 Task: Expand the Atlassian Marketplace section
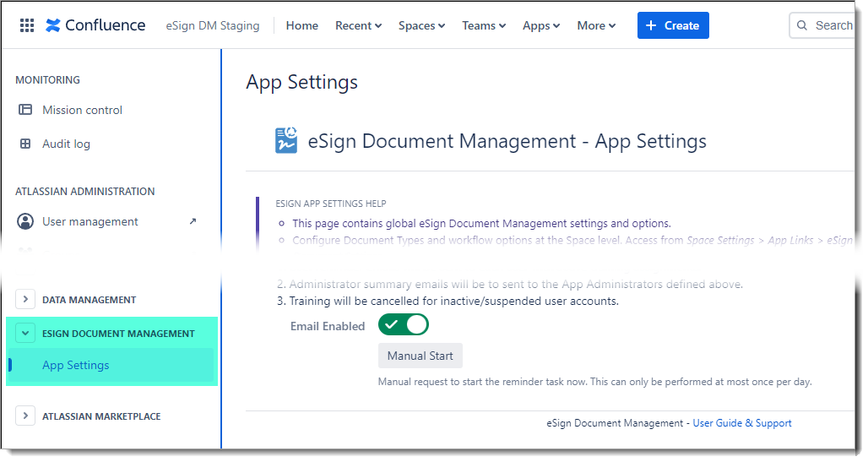click(x=25, y=416)
